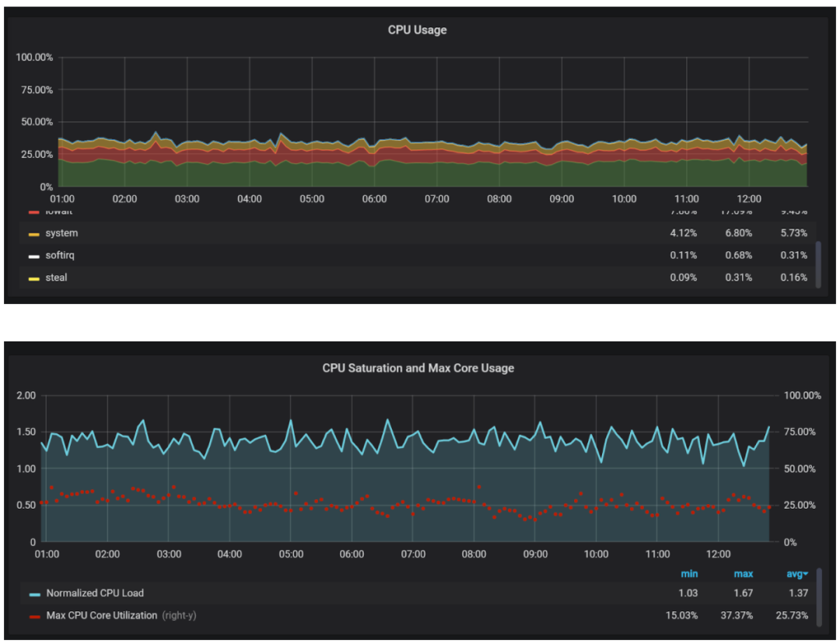Click the iowait legend entry partially visible
This screenshot has width=840, height=644.
point(58,212)
